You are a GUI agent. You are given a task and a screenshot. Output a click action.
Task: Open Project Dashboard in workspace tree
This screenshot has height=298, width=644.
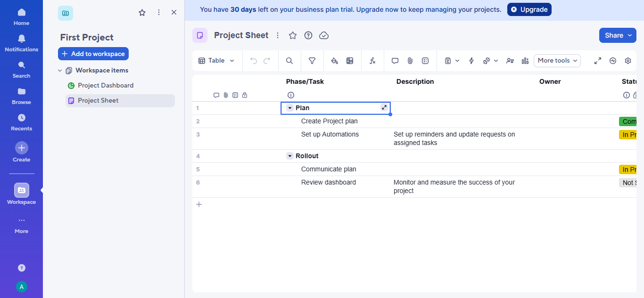106,85
